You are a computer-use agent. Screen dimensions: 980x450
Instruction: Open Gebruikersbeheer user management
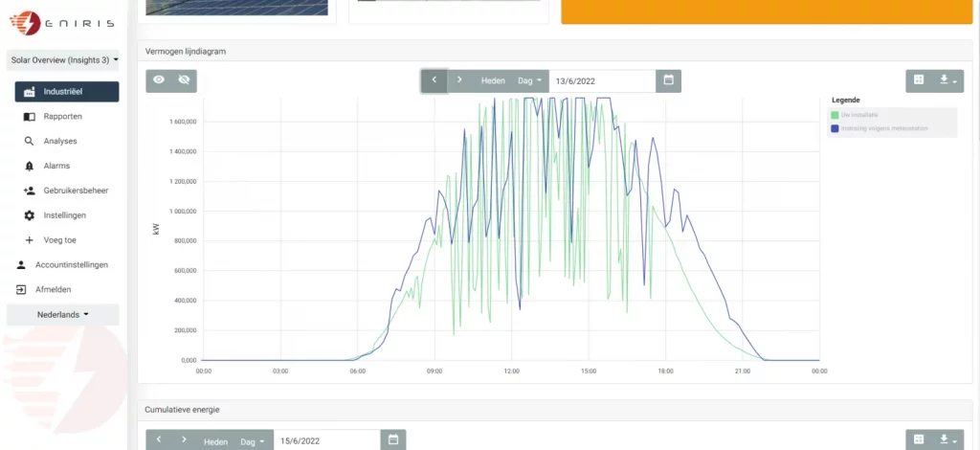[x=76, y=191]
